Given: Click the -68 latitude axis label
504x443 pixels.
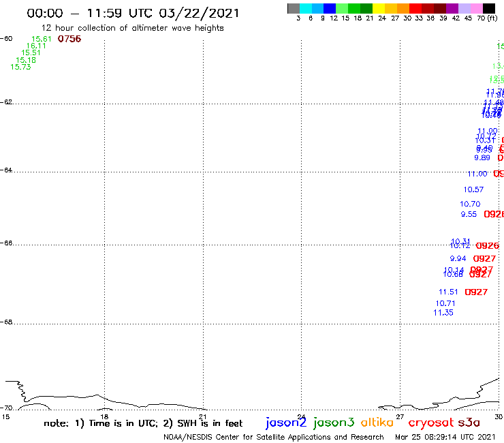Looking at the screenshot, I should pos(6,322).
